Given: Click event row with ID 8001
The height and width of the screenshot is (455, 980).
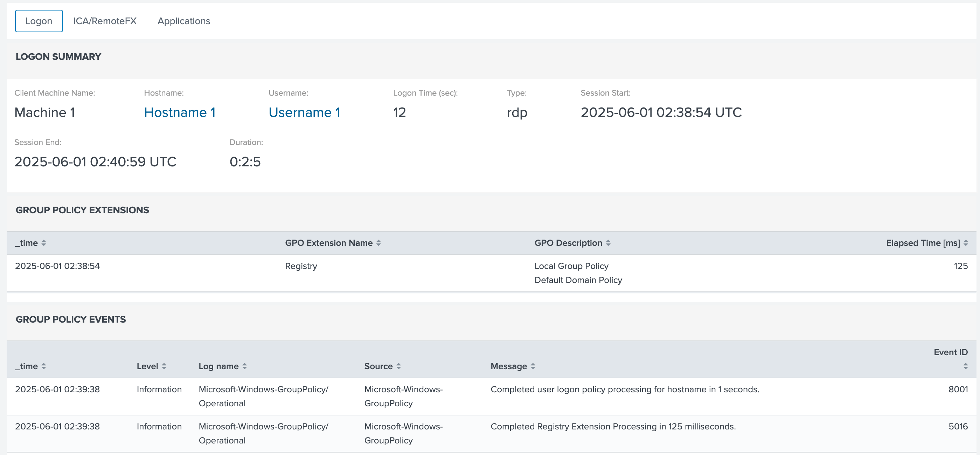Looking at the screenshot, I should pos(958,389).
